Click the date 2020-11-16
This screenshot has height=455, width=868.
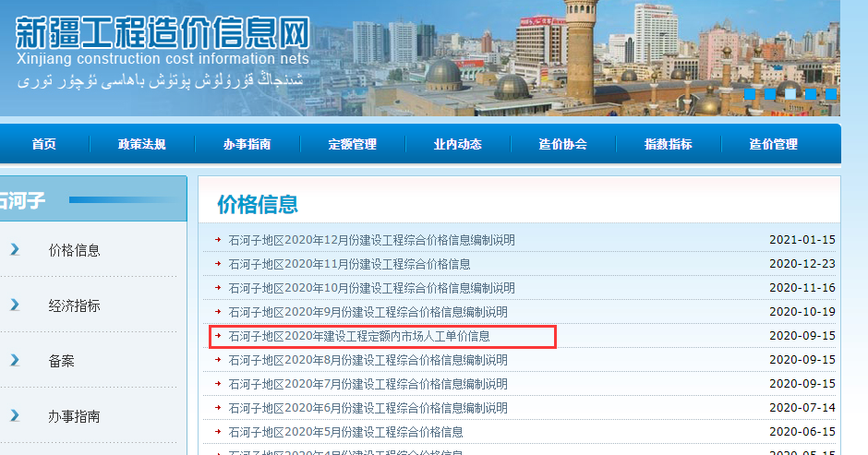coord(802,288)
